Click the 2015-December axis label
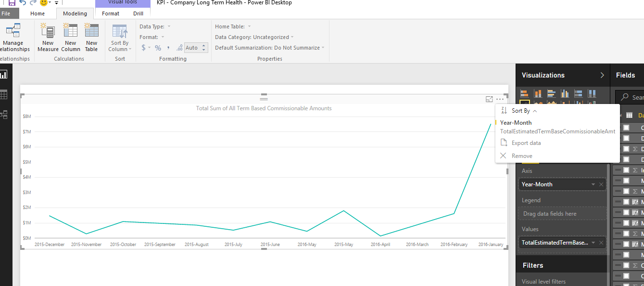Viewport: 644px width, 286px height. pyautogui.click(x=50, y=245)
